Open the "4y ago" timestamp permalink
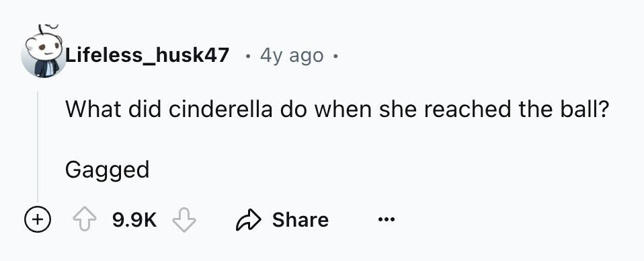Image resolution: width=644 pixels, height=261 pixels. coord(292,55)
